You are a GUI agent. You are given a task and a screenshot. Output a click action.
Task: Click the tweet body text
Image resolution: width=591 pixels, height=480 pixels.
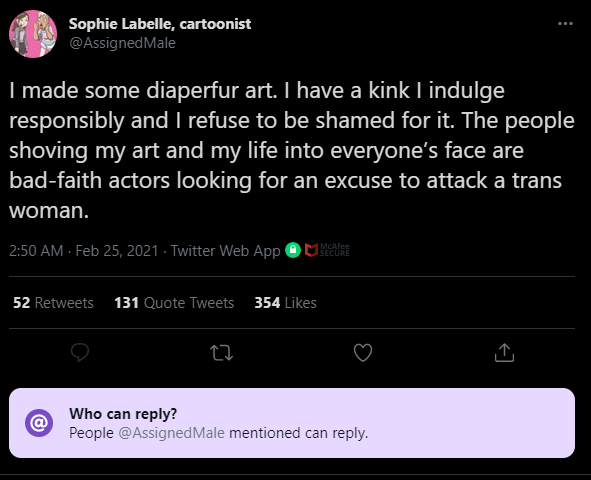292,150
